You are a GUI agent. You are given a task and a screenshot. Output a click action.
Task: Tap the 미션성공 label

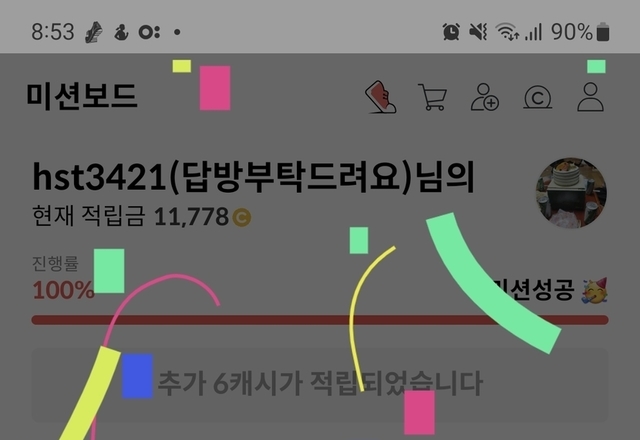[533, 290]
